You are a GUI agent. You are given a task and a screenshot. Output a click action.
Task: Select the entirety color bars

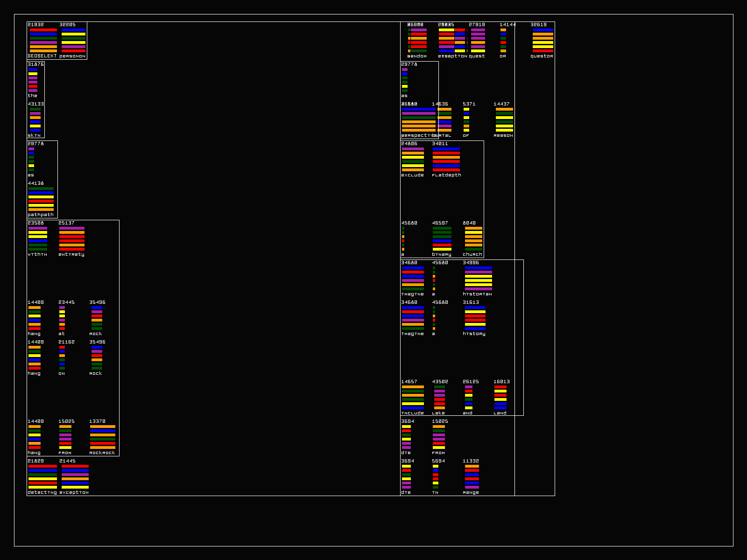71,238
